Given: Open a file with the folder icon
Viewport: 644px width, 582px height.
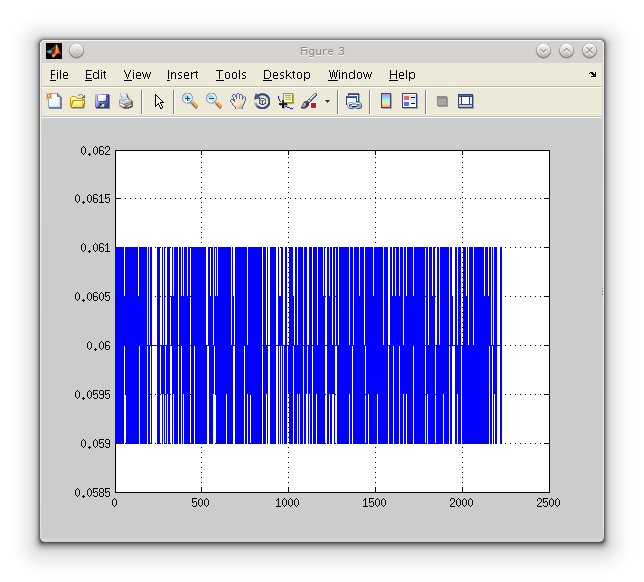Looking at the screenshot, I should pos(78,101).
